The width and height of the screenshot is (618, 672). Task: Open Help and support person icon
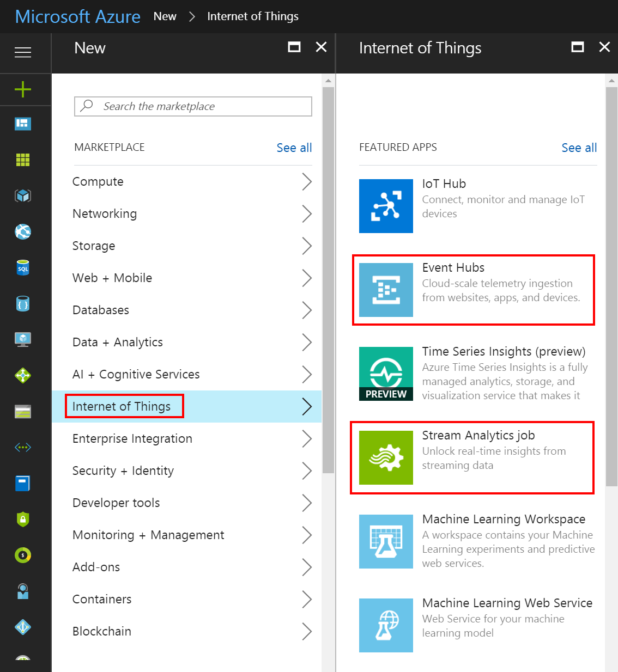click(x=23, y=591)
